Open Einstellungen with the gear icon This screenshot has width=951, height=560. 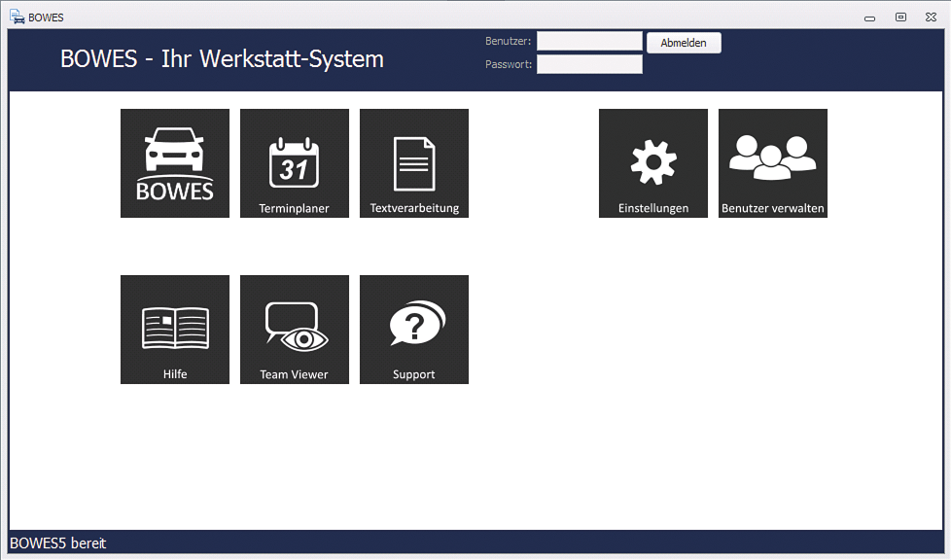coord(653,163)
